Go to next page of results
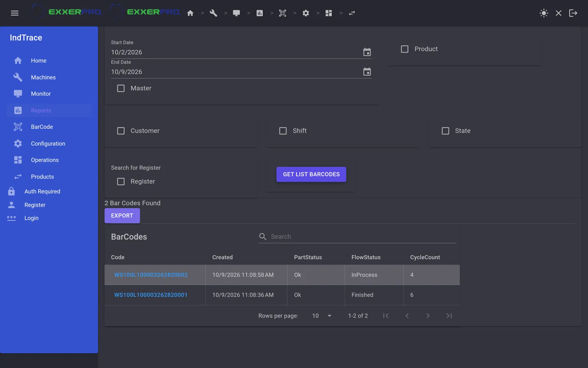The height and width of the screenshot is (368, 588). (428, 316)
